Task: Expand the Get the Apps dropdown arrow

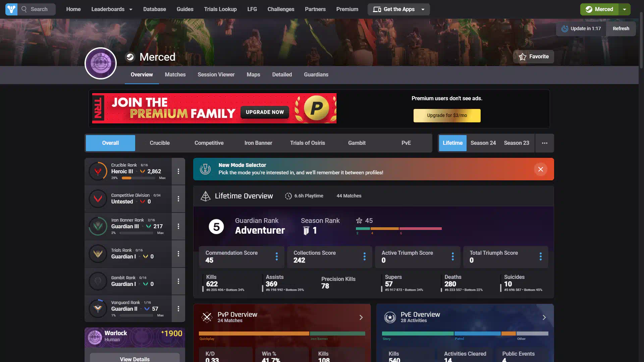Action: click(423, 9)
